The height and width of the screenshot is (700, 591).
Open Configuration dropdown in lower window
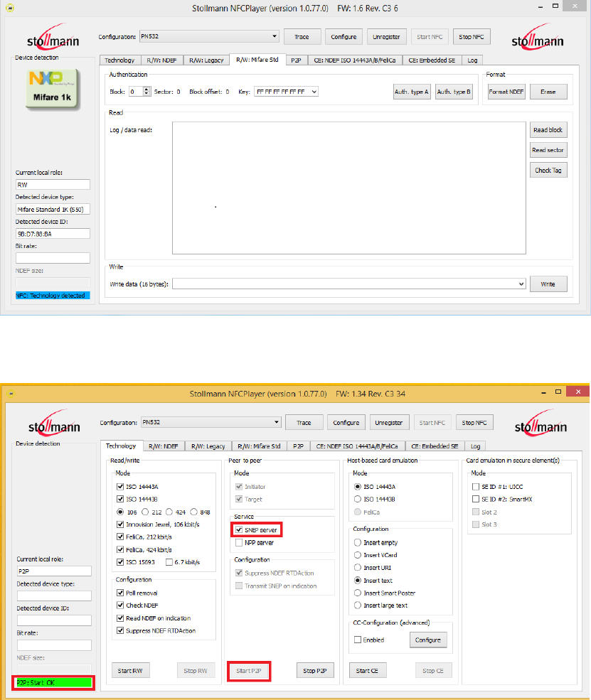point(211,422)
